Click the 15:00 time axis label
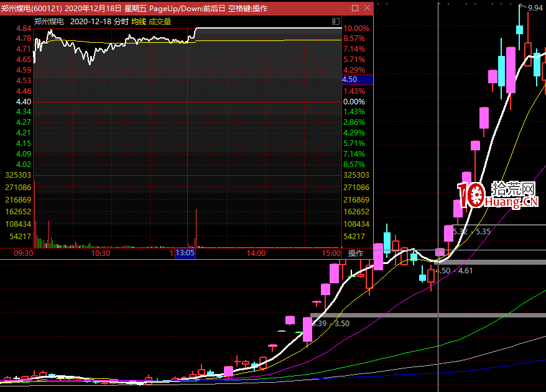Viewport: 546px width, 392px height. 332,253
